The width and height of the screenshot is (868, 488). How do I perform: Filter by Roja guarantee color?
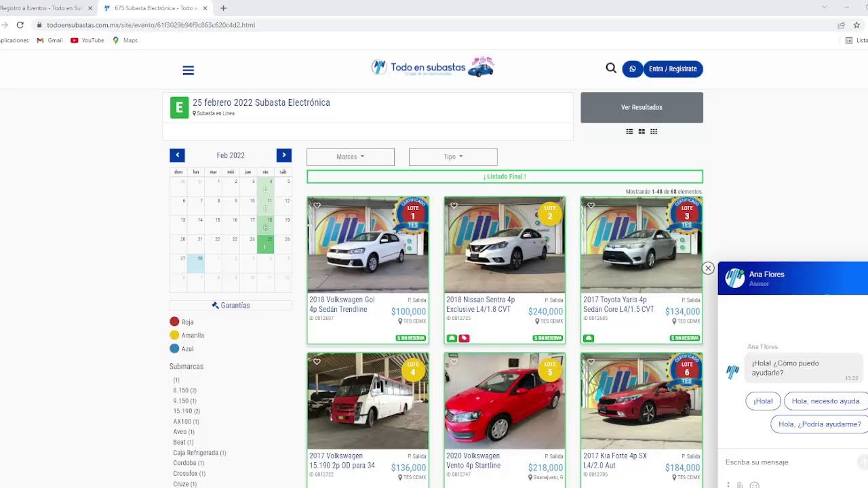182,322
